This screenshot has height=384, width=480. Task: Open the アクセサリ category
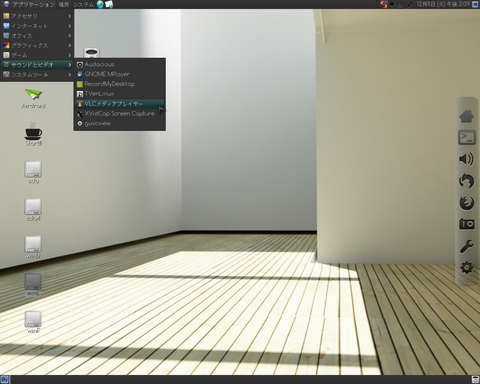coord(37,16)
